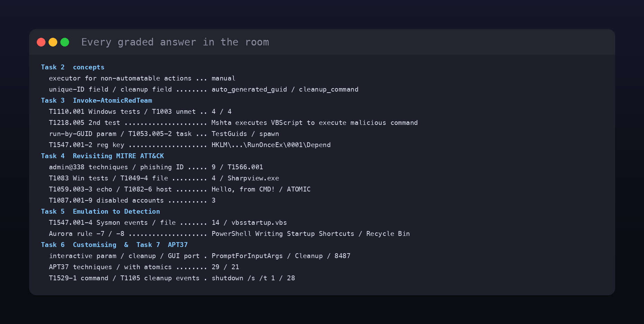Click the 'TestGuids / spawn' answer

click(245, 134)
